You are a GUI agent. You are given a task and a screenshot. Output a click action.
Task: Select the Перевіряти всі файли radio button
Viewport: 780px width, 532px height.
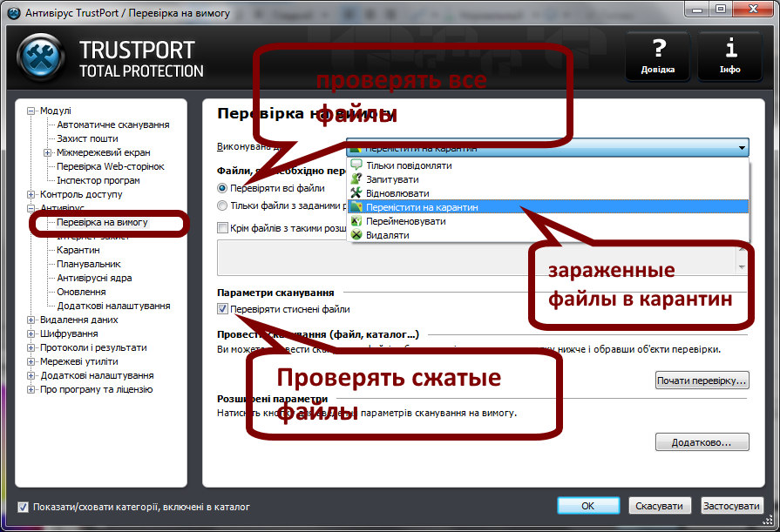[x=220, y=189]
